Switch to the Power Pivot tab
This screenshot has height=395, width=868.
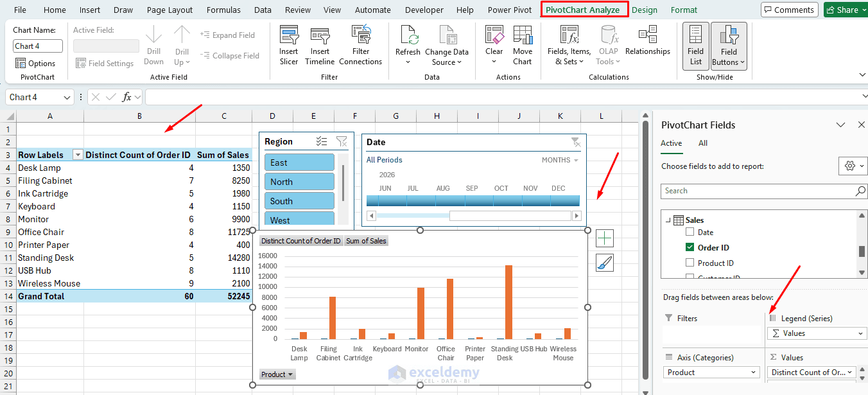[x=510, y=10]
